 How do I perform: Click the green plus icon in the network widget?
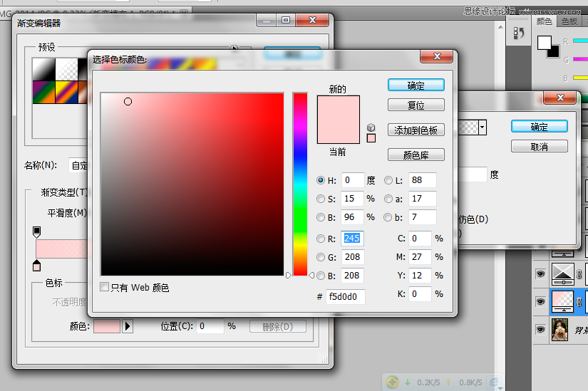[392, 382]
